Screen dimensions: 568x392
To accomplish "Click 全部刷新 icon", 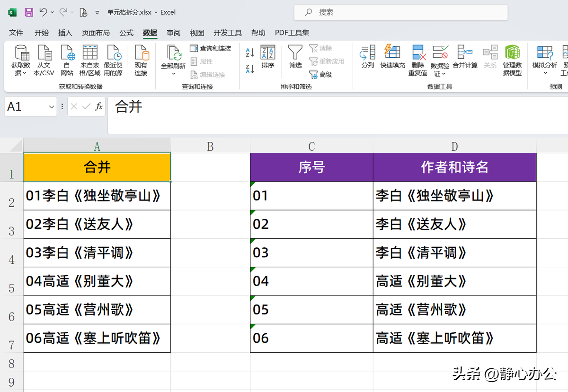I will pyautogui.click(x=173, y=53).
